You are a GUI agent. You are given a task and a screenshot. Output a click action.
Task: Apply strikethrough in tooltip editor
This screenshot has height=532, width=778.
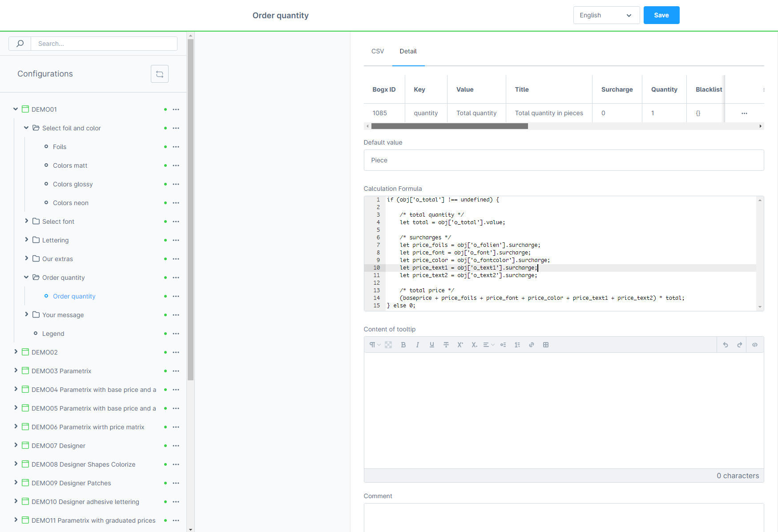[446, 345]
